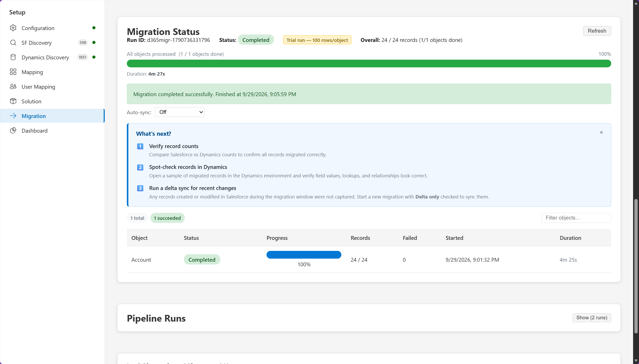Click the Refresh button

point(597,31)
